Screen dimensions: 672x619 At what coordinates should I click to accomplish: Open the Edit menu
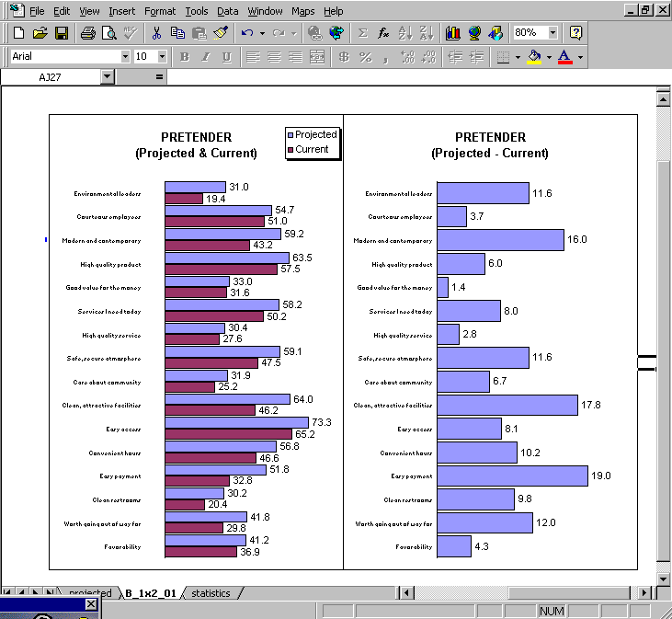(62, 11)
